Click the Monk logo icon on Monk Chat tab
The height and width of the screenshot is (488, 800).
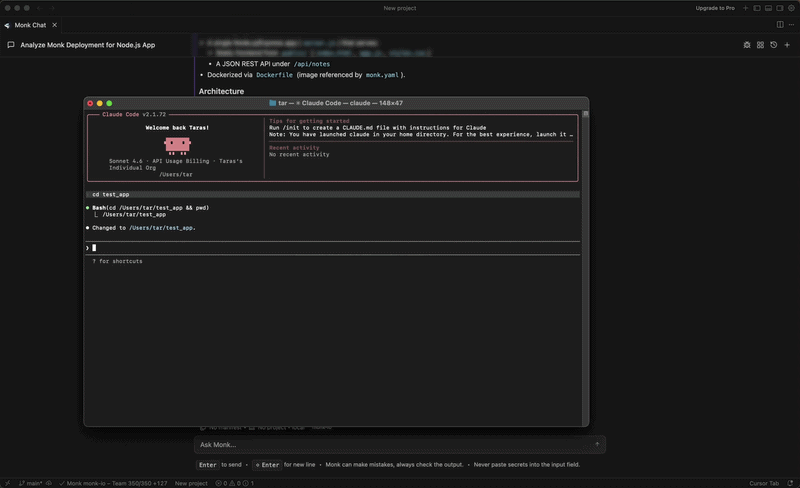click(x=7, y=25)
